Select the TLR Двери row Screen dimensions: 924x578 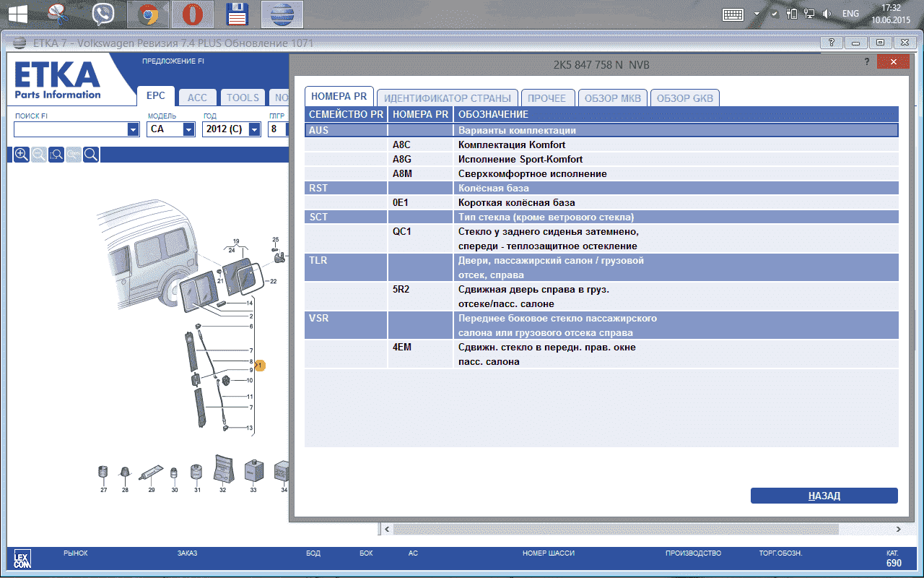tap(601, 267)
